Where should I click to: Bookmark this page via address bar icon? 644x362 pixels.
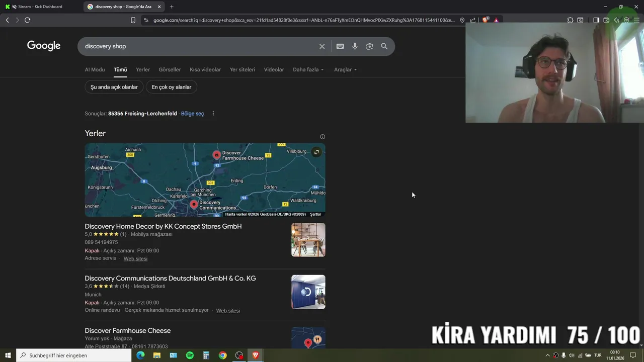(x=133, y=20)
